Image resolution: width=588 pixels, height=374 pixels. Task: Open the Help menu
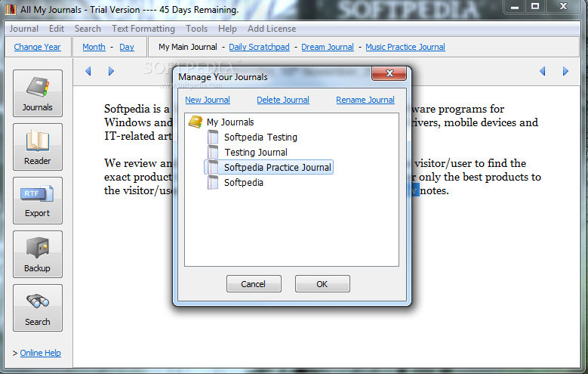click(227, 29)
